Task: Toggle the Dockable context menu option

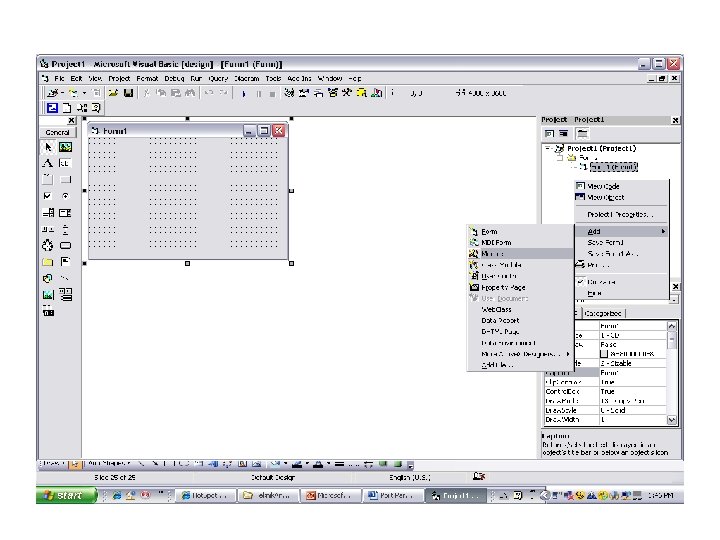Action: click(601, 282)
